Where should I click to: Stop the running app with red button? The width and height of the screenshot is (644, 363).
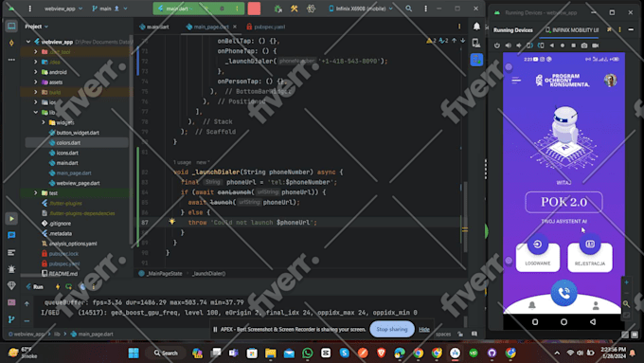(254, 9)
